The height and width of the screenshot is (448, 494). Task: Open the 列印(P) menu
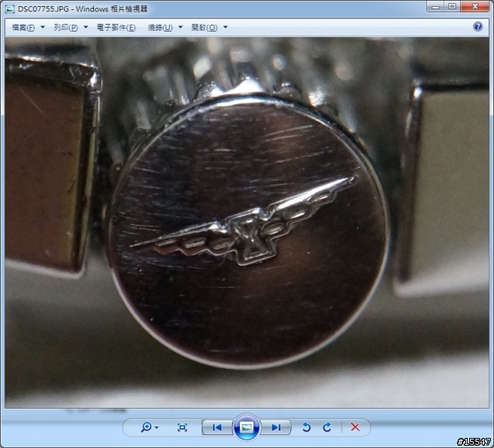[66, 28]
